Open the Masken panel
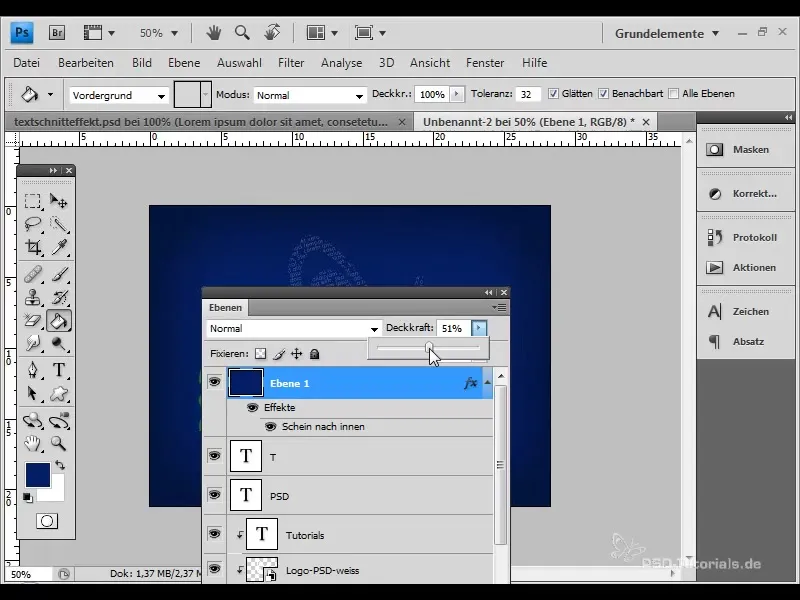Viewport: 800px width, 600px height. (x=743, y=149)
